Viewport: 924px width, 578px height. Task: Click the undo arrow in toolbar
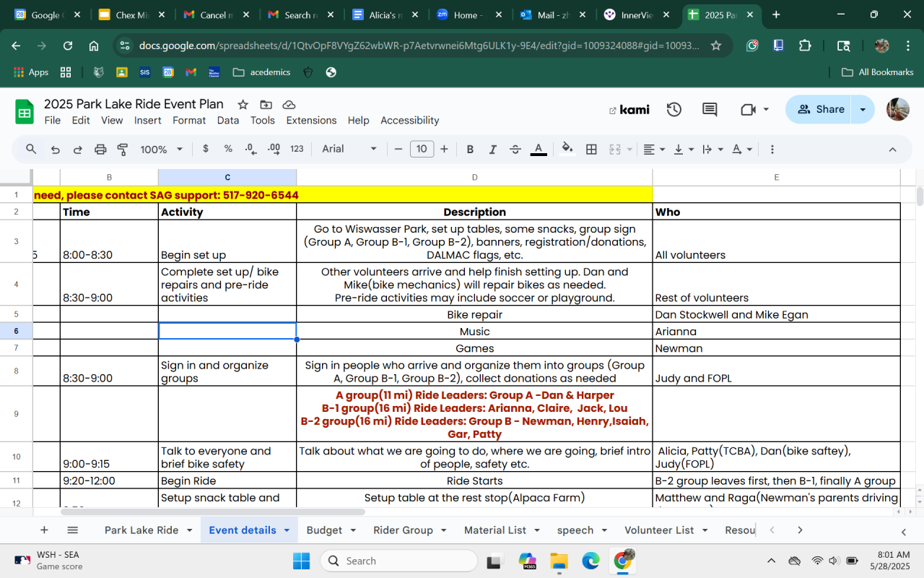[56, 150]
